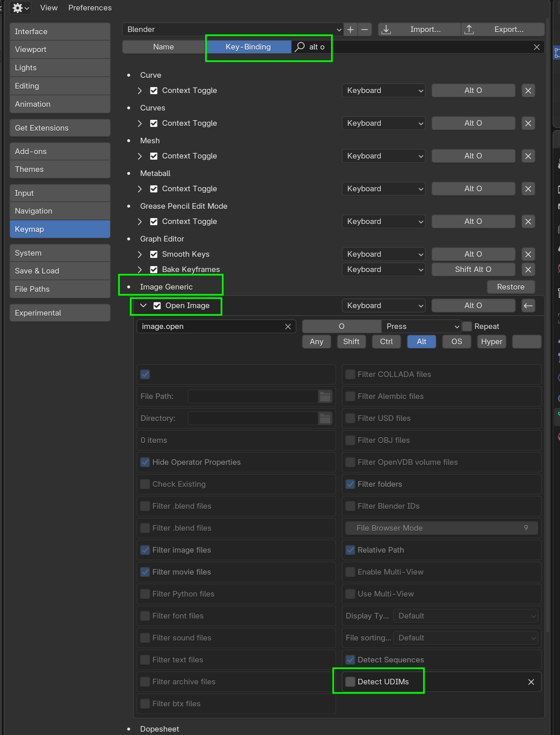This screenshot has width=560, height=735.
Task: Open Directory folder browser icon
Action: tap(325, 418)
